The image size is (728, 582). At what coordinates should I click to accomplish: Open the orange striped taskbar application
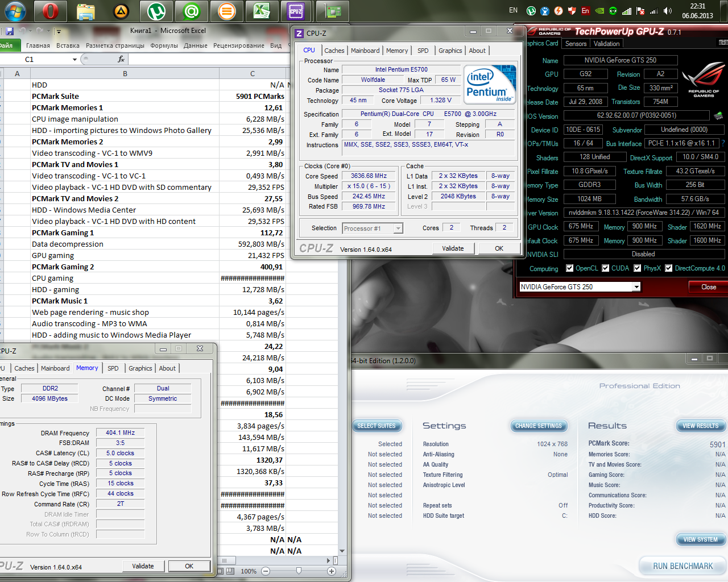[227, 11]
